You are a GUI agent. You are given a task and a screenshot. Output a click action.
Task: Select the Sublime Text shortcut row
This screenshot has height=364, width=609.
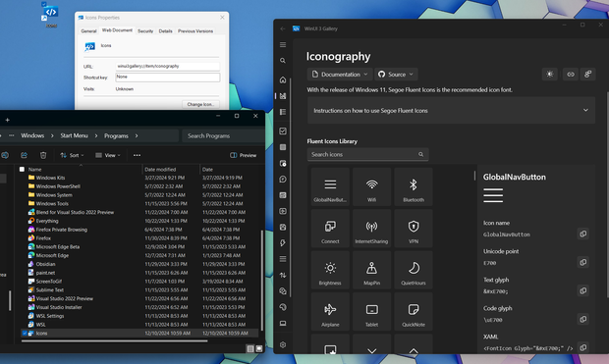[x=139, y=289]
